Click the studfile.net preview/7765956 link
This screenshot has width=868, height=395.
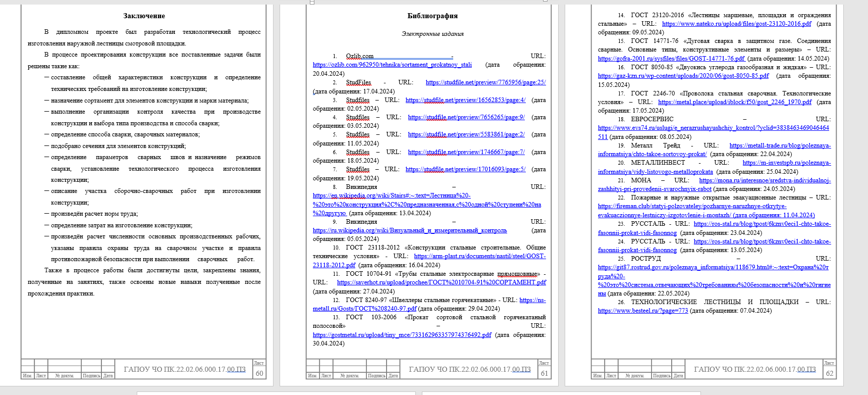[x=485, y=82]
